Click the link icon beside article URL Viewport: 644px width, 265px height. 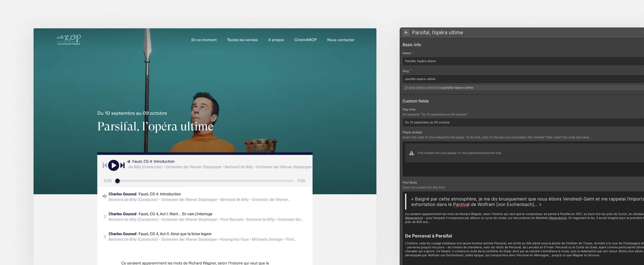click(406, 88)
